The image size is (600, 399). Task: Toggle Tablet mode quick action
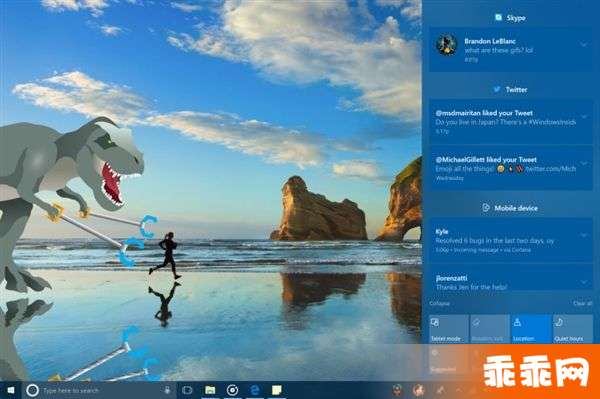(448, 329)
